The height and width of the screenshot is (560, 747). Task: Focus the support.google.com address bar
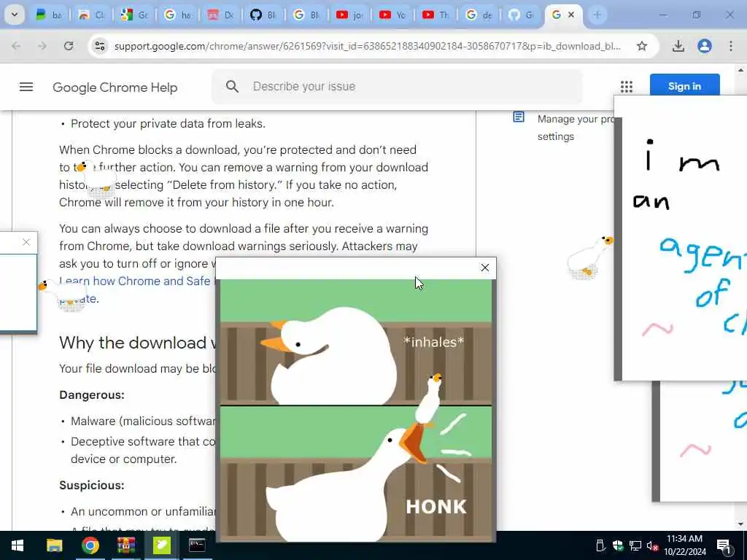[x=367, y=46]
